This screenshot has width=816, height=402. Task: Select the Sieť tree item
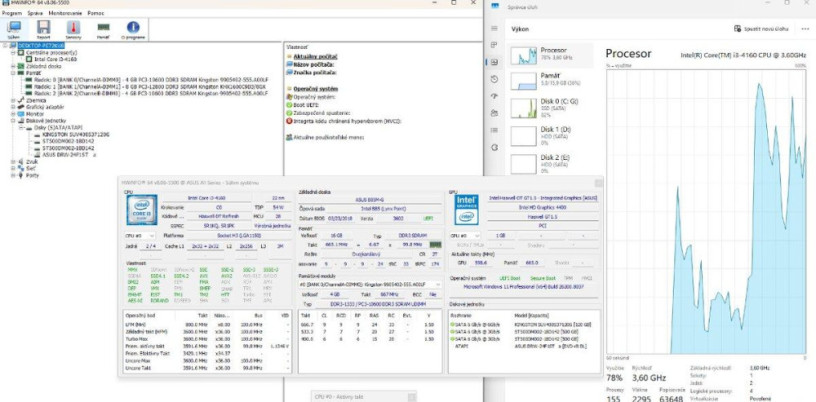click(x=30, y=169)
